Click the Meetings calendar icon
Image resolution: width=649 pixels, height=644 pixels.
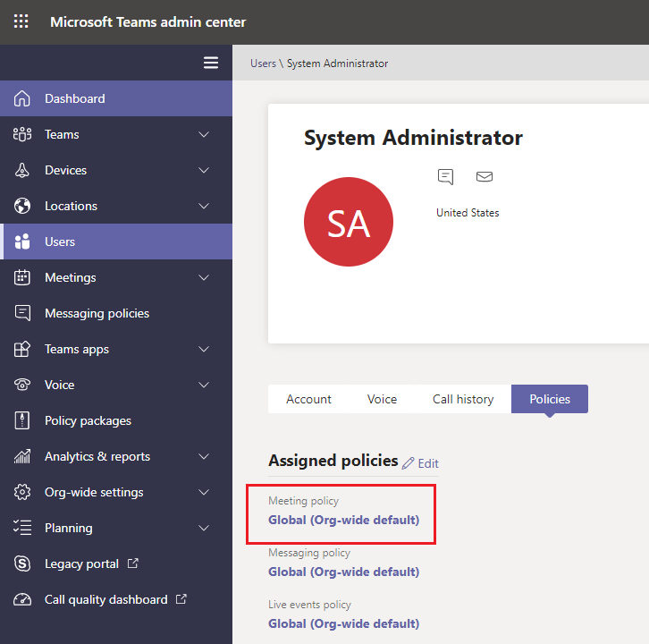pyautogui.click(x=22, y=277)
